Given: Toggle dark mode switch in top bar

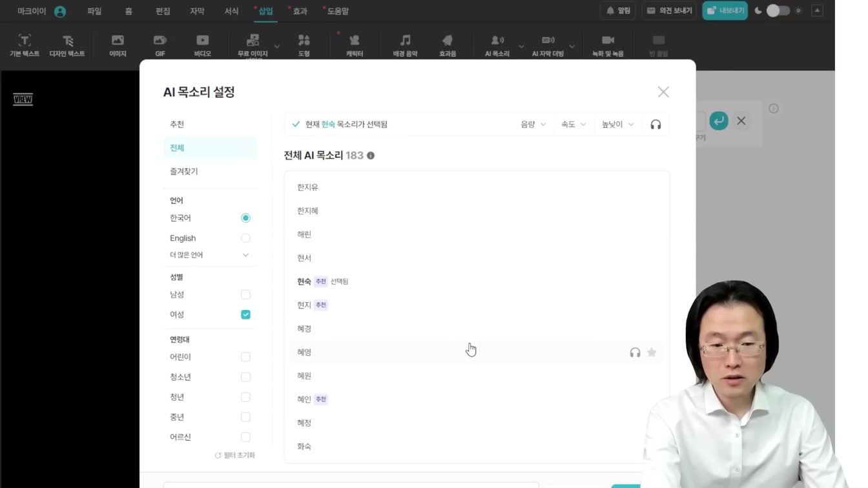Looking at the screenshot, I should point(778,11).
